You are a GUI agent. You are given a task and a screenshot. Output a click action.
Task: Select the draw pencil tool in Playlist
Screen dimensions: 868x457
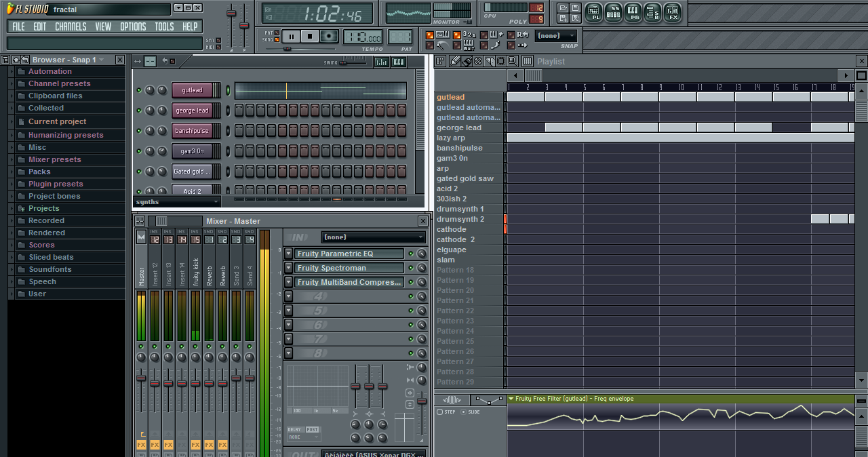(x=455, y=61)
